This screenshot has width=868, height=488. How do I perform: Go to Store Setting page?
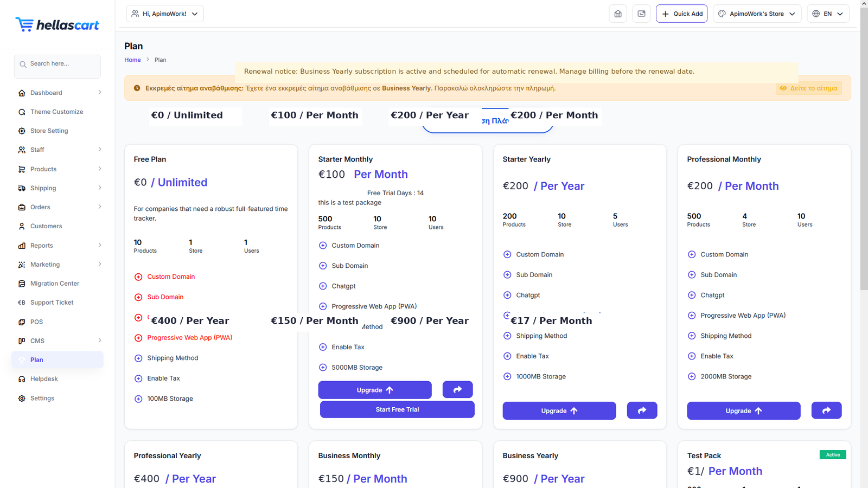(x=49, y=131)
